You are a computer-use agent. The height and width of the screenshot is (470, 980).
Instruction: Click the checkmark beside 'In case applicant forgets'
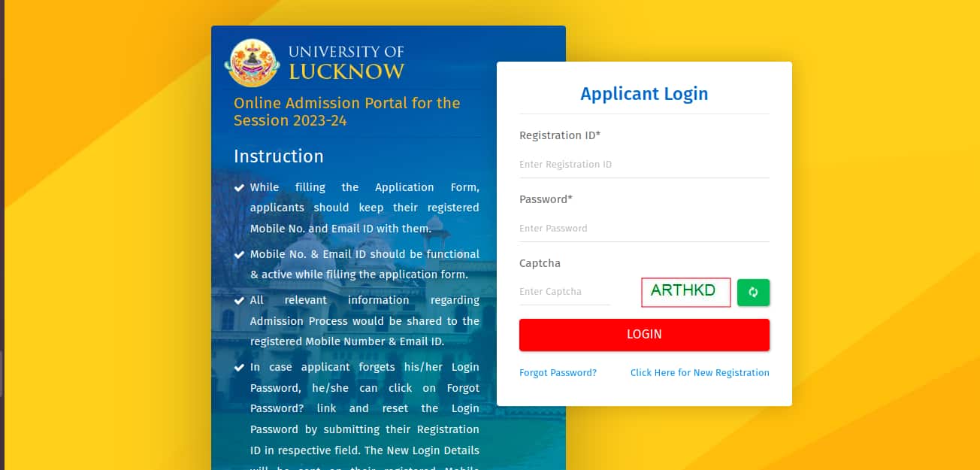pyautogui.click(x=239, y=368)
